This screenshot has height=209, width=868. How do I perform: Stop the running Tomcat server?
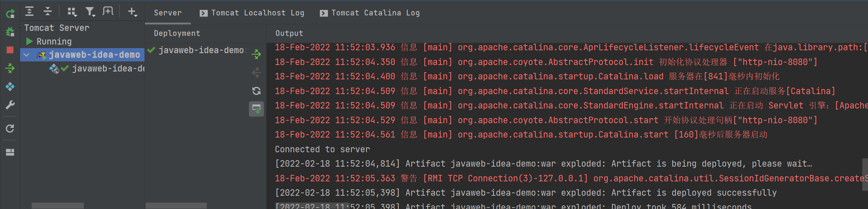(10, 50)
